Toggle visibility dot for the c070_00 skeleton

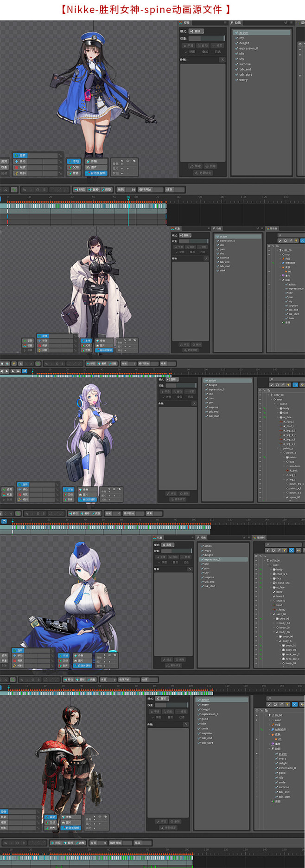257,560
